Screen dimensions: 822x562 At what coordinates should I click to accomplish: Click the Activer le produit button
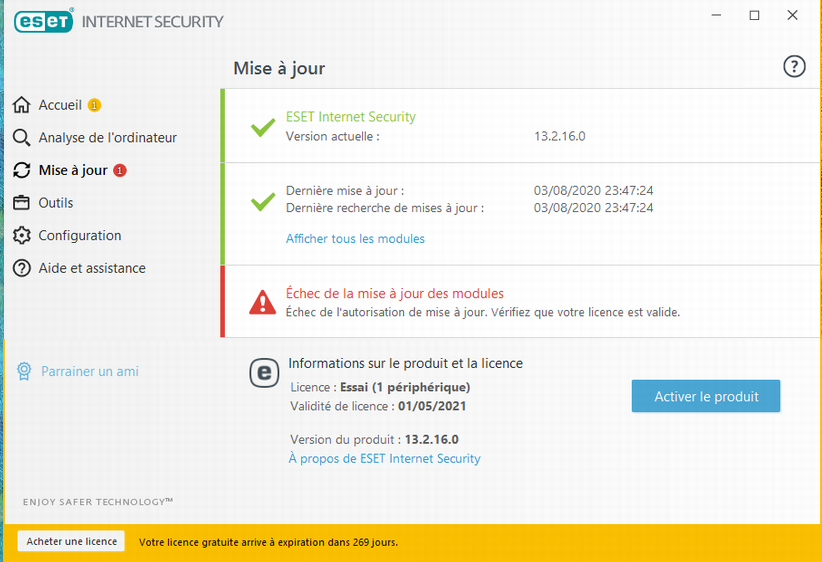706,396
